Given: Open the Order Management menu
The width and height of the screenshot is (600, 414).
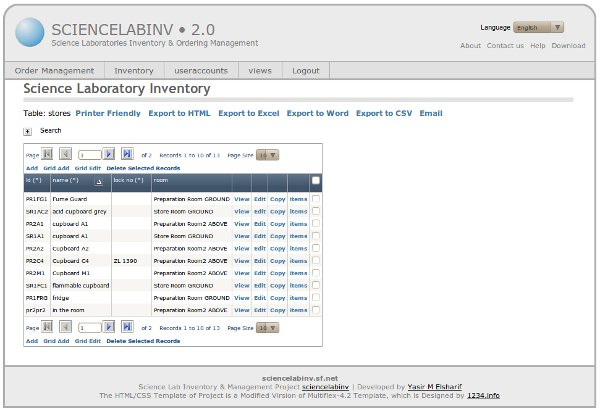Looking at the screenshot, I should [55, 71].
